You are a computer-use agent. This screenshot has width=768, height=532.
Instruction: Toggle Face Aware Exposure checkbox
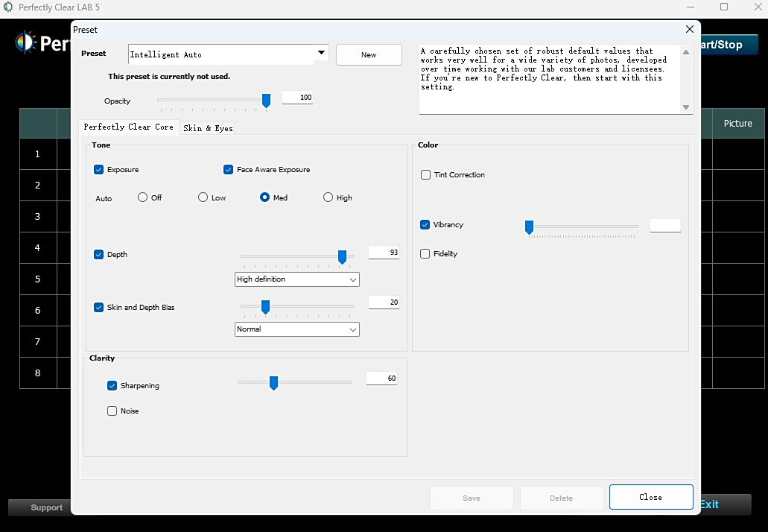228,169
